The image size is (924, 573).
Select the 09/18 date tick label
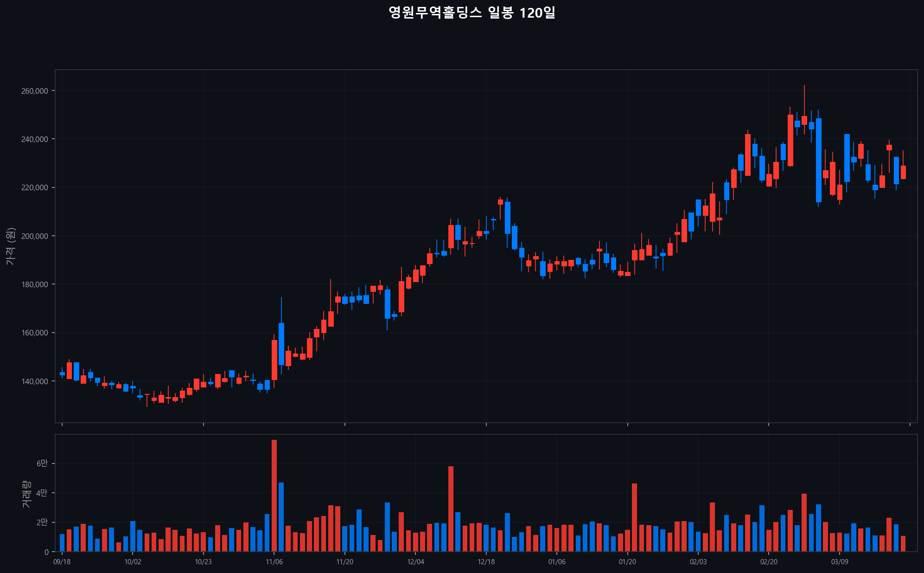click(62, 562)
